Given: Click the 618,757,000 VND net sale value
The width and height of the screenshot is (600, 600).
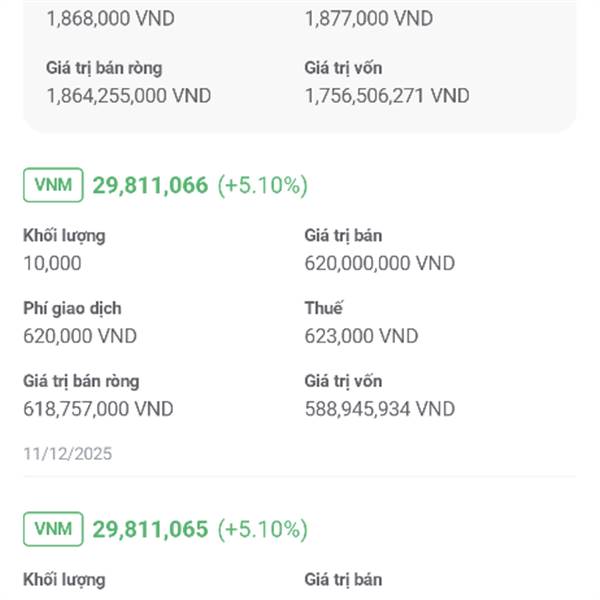Looking at the screenshot, I should click(x=98, y=409).
